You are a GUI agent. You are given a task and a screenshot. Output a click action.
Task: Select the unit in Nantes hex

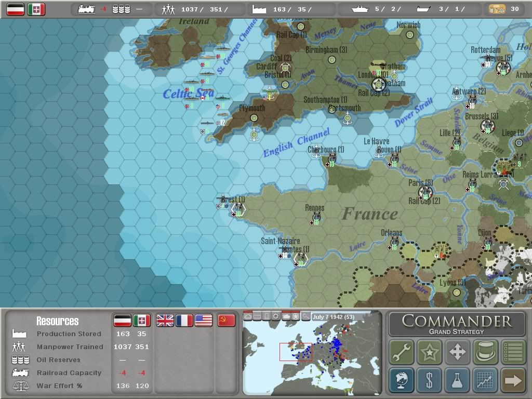301,259
